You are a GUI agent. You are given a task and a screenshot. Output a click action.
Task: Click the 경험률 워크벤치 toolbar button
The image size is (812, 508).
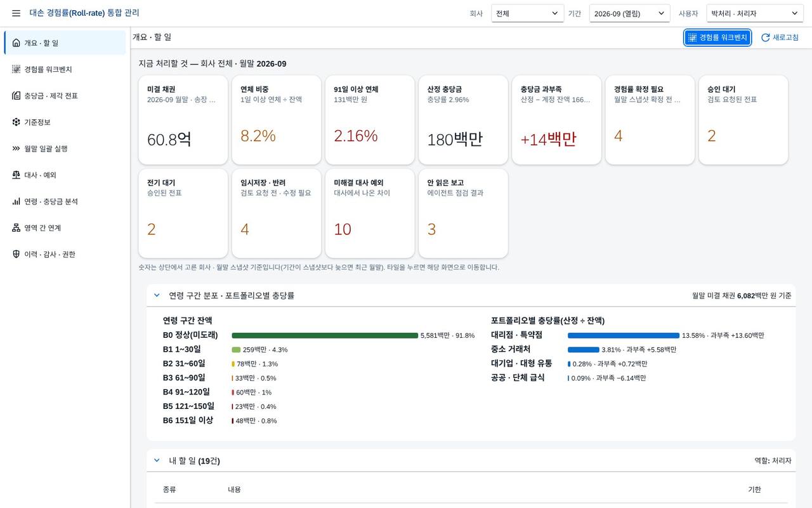click(x=717, y=37)
